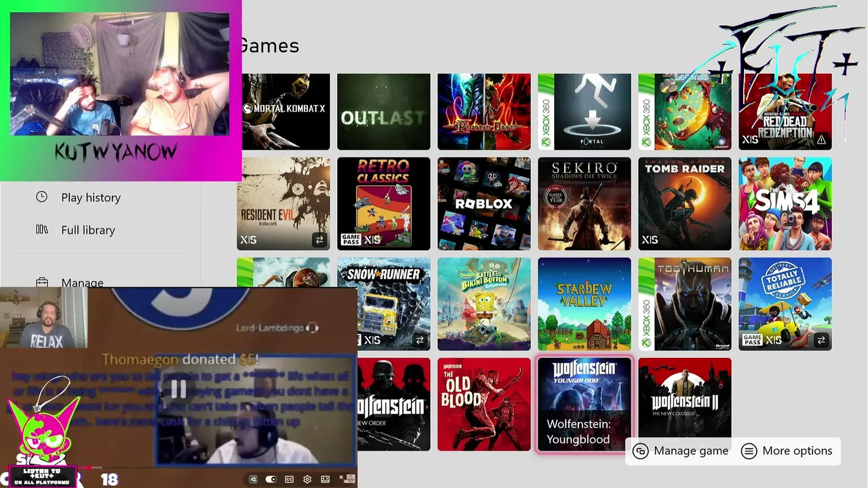The image size is (868, 488).
Task: Open the Outlast game tile
Action: click(384, 112)
